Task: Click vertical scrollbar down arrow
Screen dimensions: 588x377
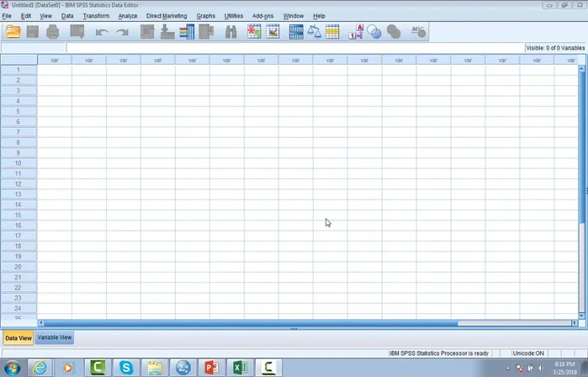Action: [581, 316]
